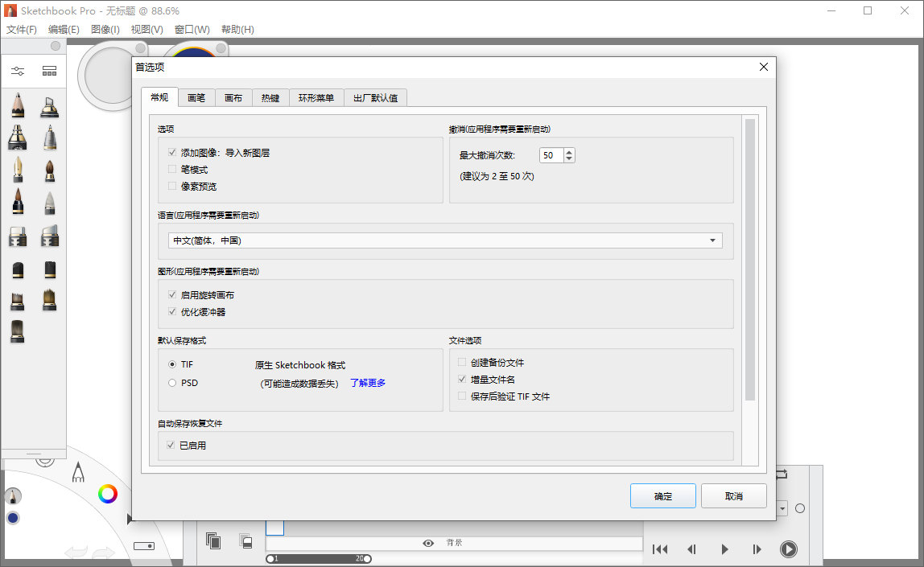Increase 最大撤消次数 with the stepper arrow
924x567 pixels.
(x=568, y=151)
